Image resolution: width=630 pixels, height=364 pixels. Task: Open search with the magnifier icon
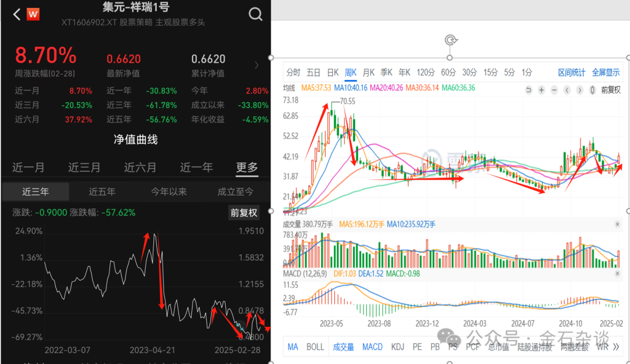coord(256,15)
